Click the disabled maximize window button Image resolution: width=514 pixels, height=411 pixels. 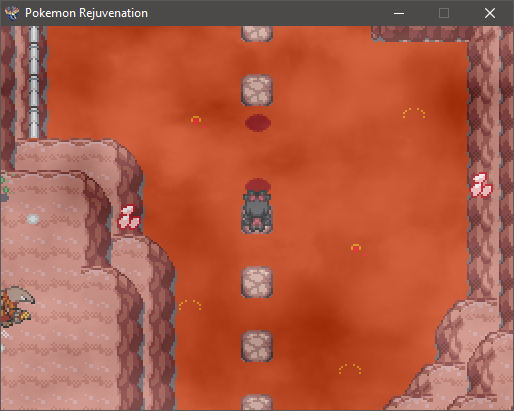tap(444, 13)
